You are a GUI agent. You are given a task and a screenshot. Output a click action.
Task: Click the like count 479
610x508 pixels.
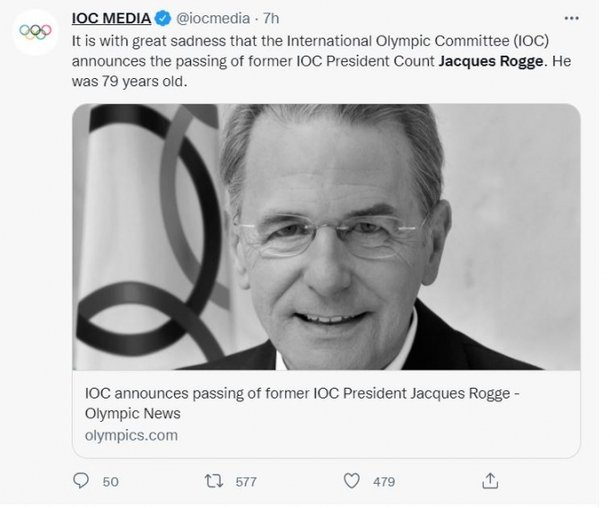384,482
